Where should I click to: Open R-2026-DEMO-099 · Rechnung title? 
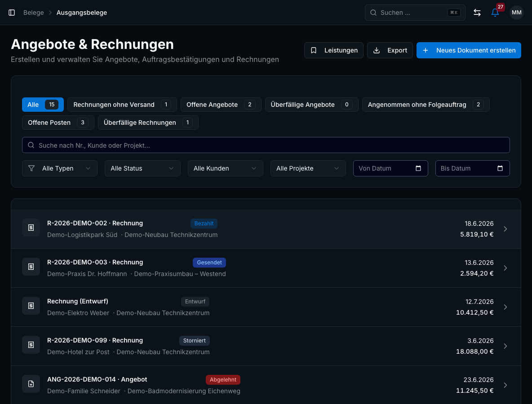point(95,340)
